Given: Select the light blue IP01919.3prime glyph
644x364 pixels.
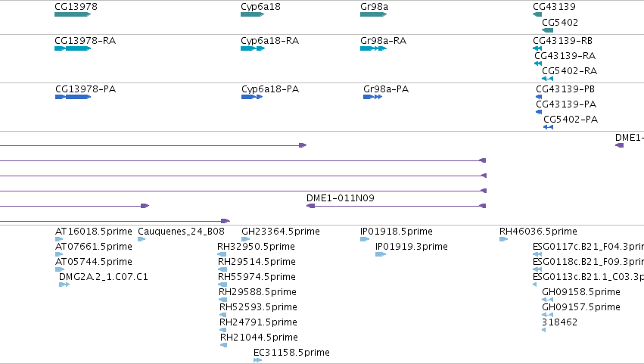Looking at the screenshot, I should click(381, 254).
